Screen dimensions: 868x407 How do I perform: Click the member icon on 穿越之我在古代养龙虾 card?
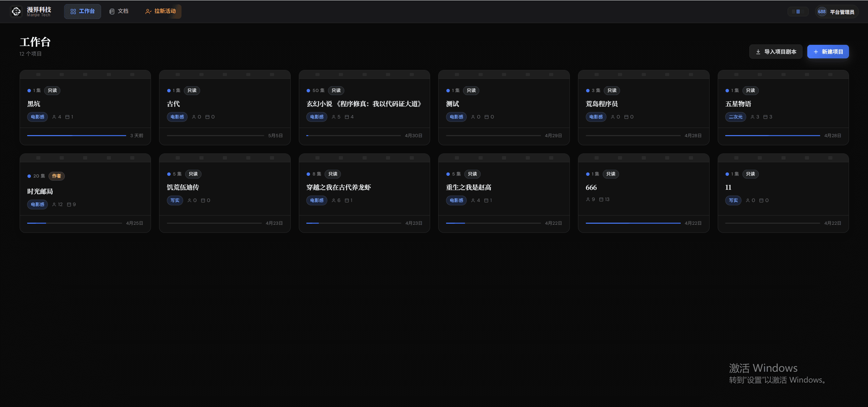coord(333,201)
